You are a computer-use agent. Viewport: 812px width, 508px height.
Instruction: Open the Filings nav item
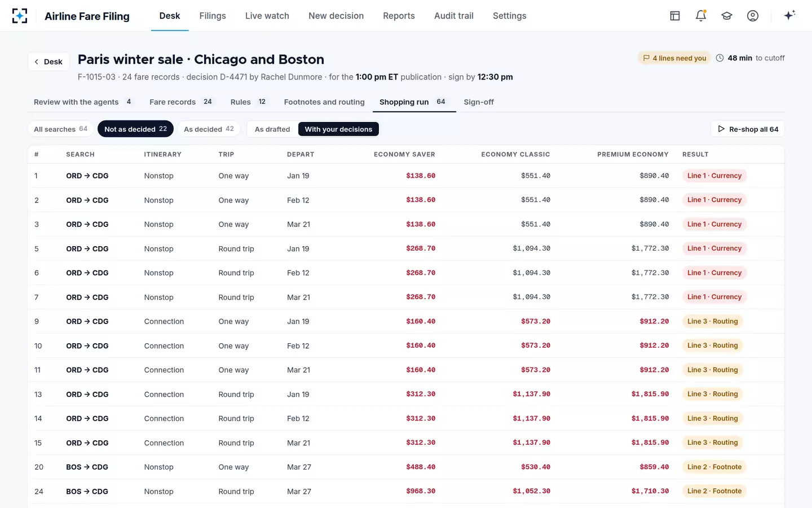[213, 16]
